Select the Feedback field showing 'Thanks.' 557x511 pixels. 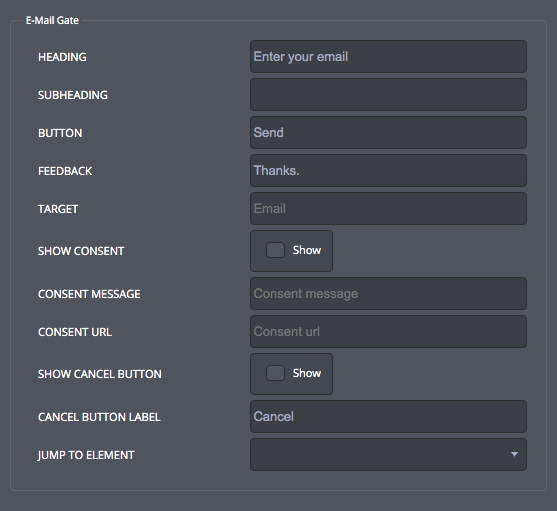point(388,170)
